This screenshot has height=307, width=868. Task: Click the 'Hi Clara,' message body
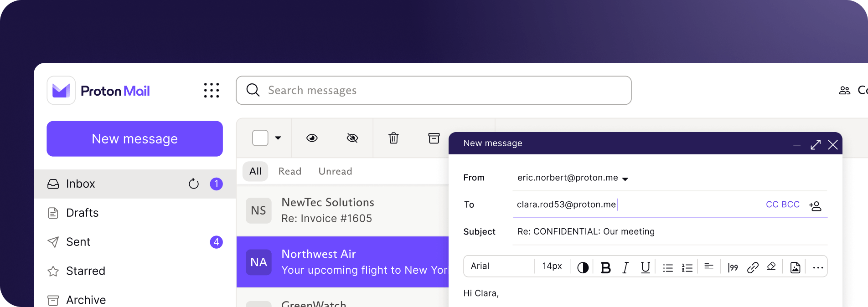tap(481, 293)
